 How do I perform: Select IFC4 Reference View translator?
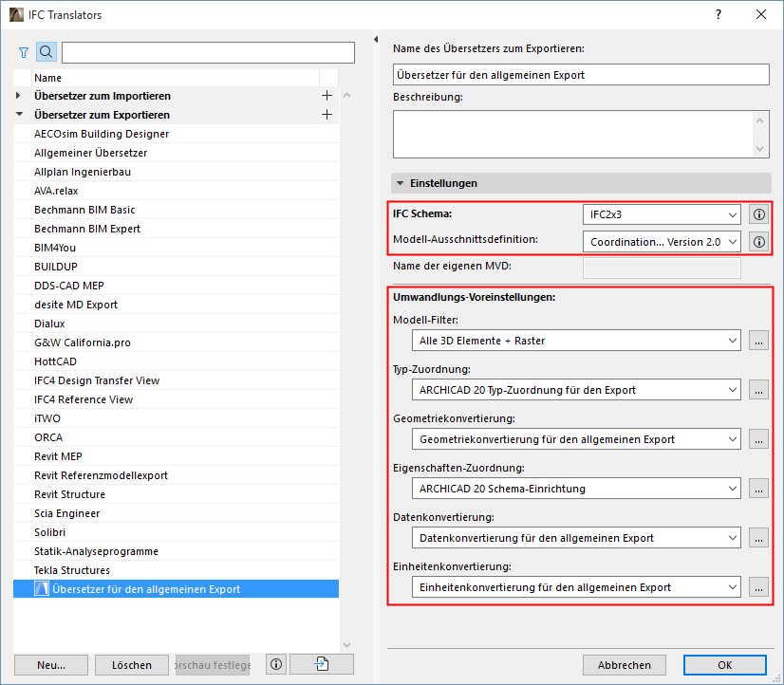(176, 399)
